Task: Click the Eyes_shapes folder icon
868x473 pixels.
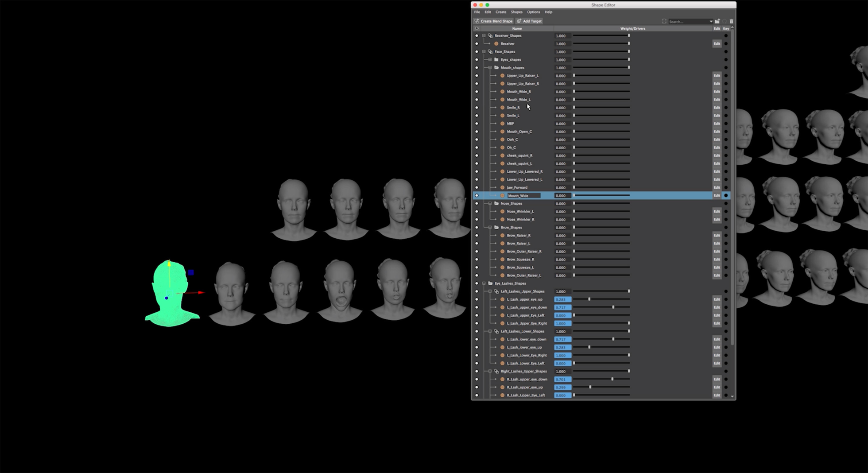Action: point(496,60)
